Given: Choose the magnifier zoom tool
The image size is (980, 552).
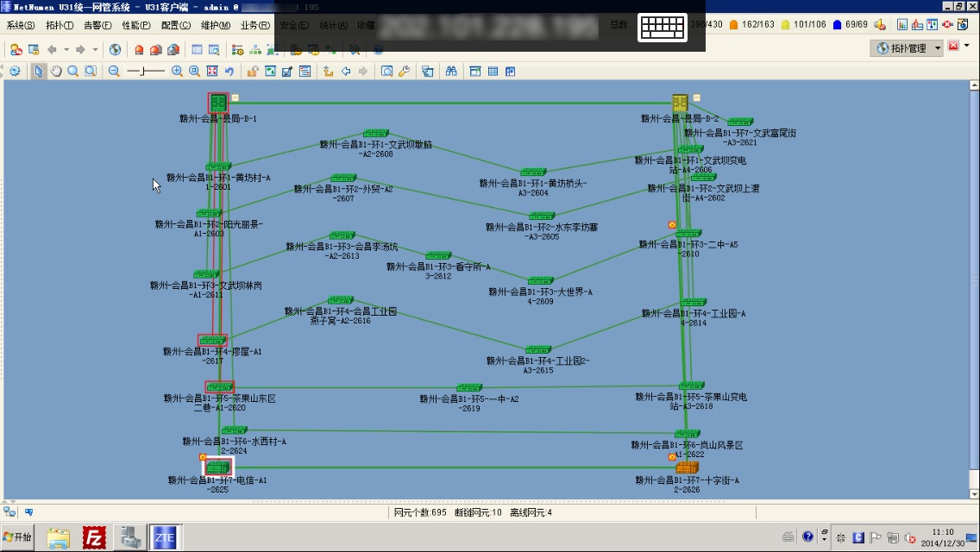Looking at the screenshot, I should pos(73,72).
